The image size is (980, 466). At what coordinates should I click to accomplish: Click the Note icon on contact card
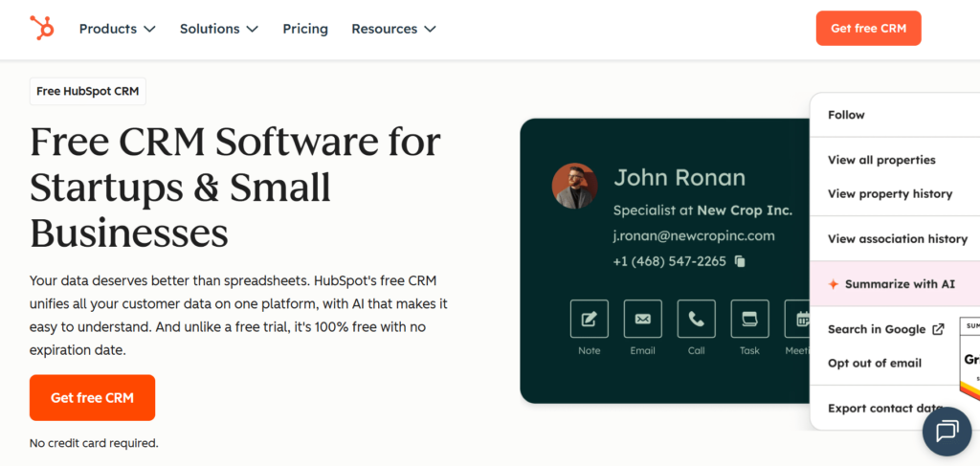[x=589, y=320]
